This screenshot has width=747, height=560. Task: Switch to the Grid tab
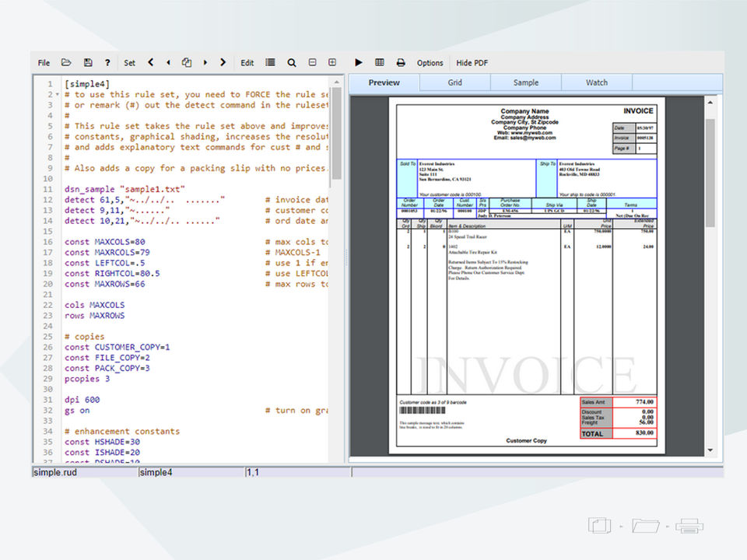pyautogui.click(x=454, y=82)
